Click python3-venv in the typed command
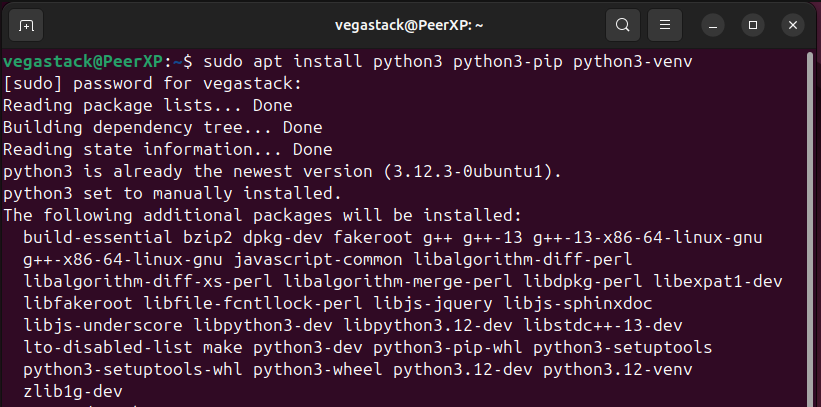This screenshot has width=821, height=407. 633,62
